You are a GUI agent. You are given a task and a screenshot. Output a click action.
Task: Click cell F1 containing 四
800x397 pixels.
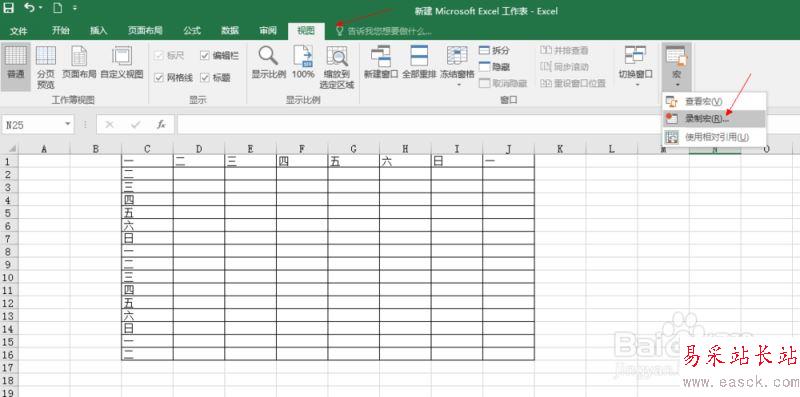pos(302,161)
